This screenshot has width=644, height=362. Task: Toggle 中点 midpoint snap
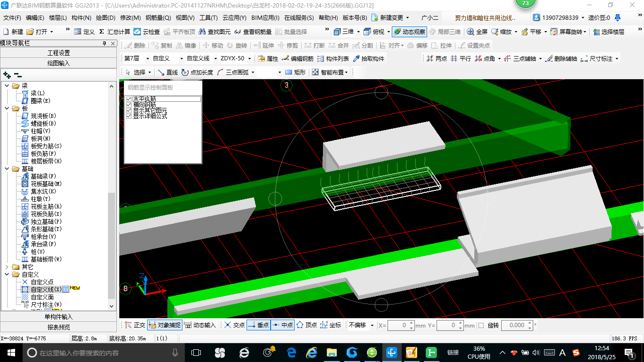(282, 325)
